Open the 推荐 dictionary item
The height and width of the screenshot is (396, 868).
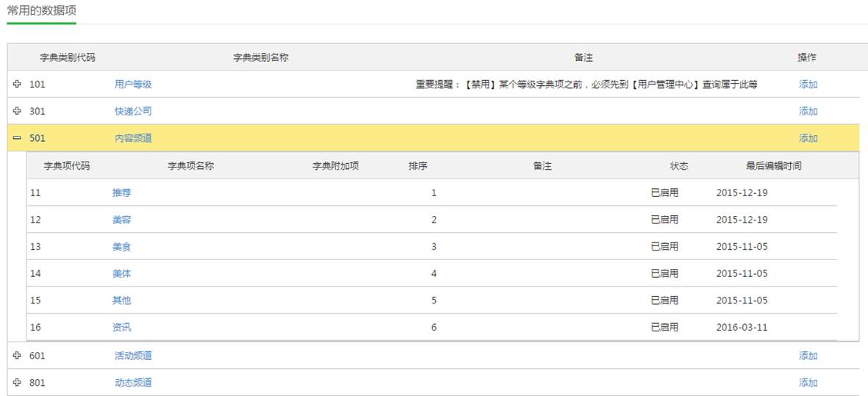pos(122,192)
